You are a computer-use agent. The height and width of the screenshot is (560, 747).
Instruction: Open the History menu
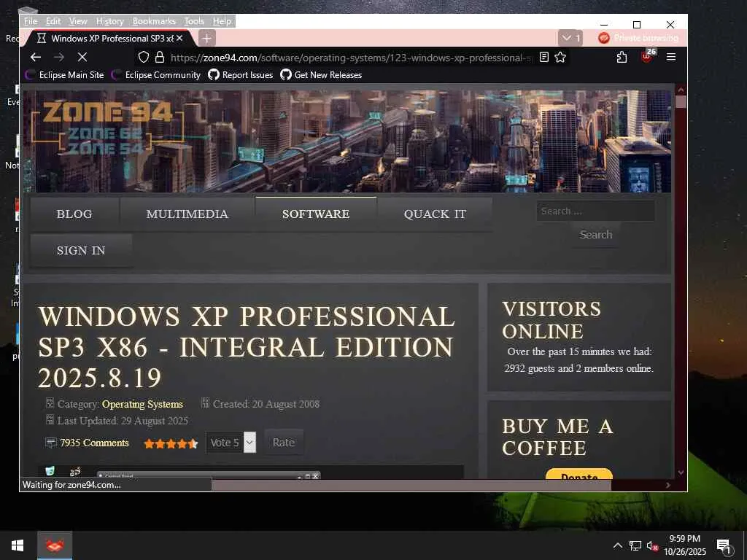coord(109,21)
